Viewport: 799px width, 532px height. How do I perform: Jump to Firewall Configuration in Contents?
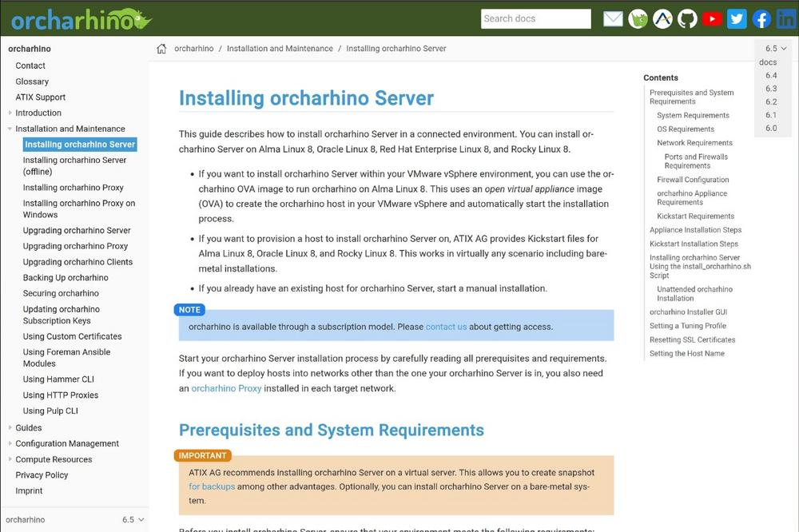[693, 180]
